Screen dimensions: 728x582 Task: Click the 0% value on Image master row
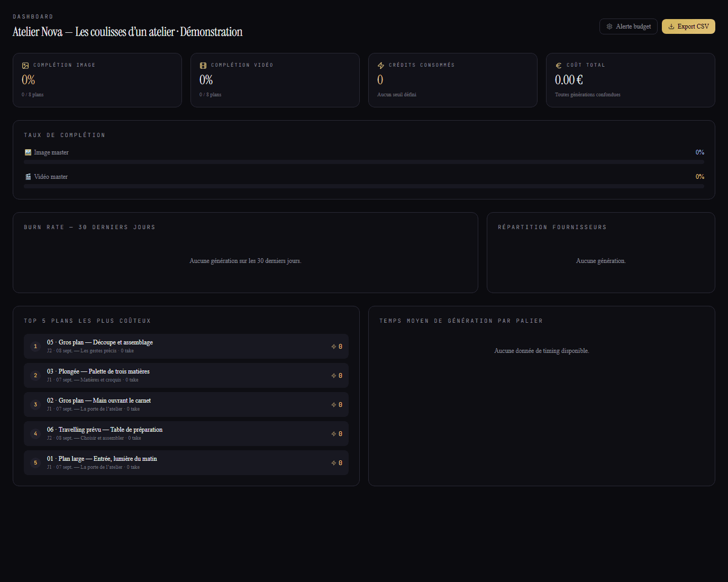tap(700, 152)
